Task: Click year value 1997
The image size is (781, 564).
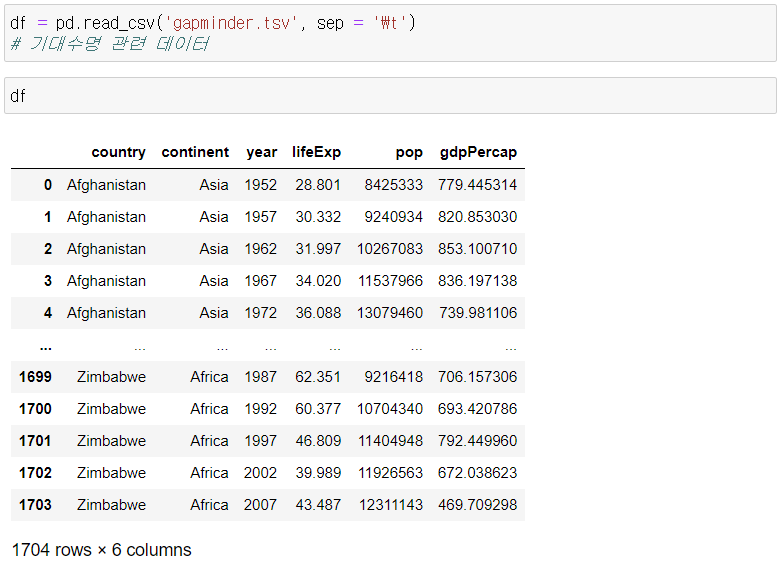Action: coord(260,441)
